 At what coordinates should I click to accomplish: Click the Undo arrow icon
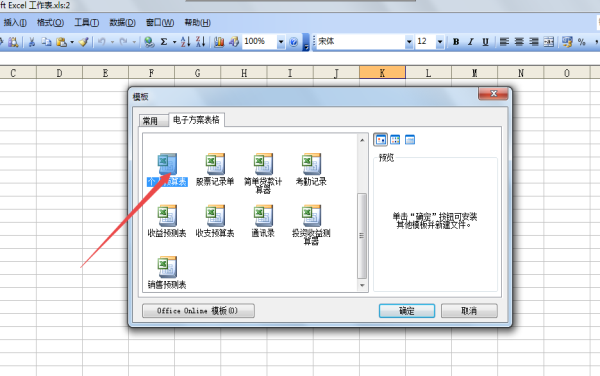(x=102, y=42)
